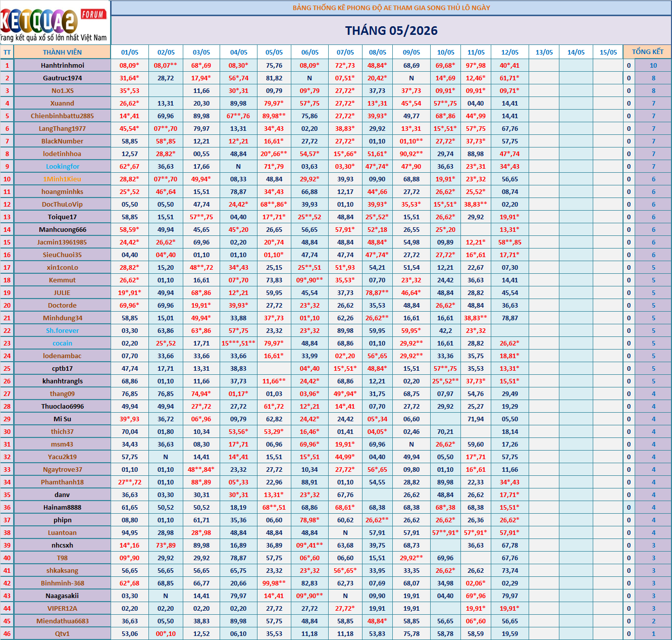This screenshot has width=672, height=640.
Task: Click the "14/05" date column header
Action: tap(576, 52)
